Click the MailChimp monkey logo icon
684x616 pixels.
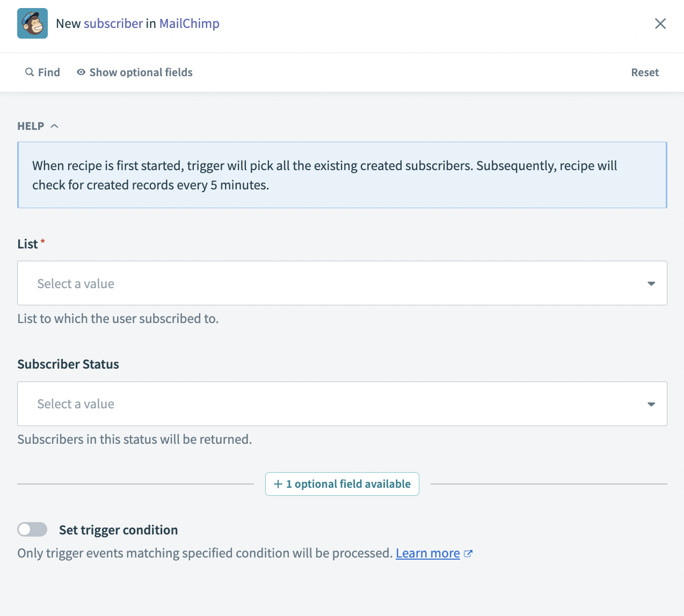coord(32,24)
